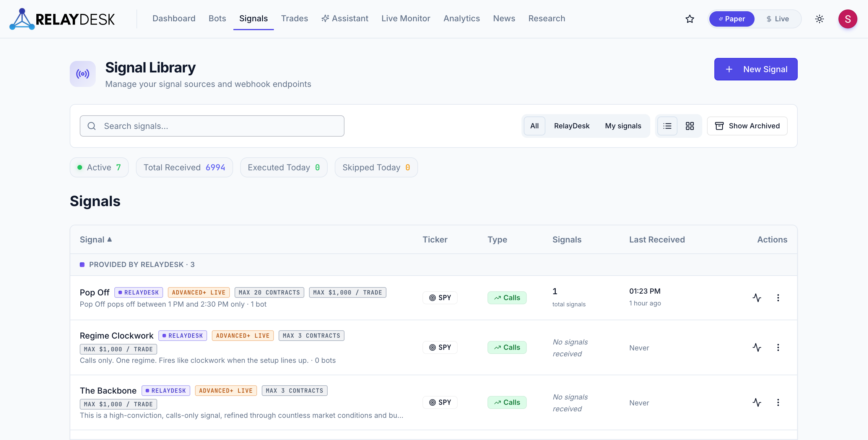Open activity graph for Regime Clockwork
Screen dimensions: 868x440
tap(757, 347)
